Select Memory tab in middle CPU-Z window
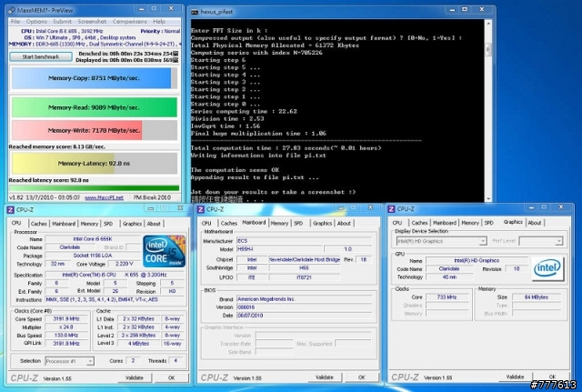The width and height of the screenshot is (582, 392). pos(279,223)
